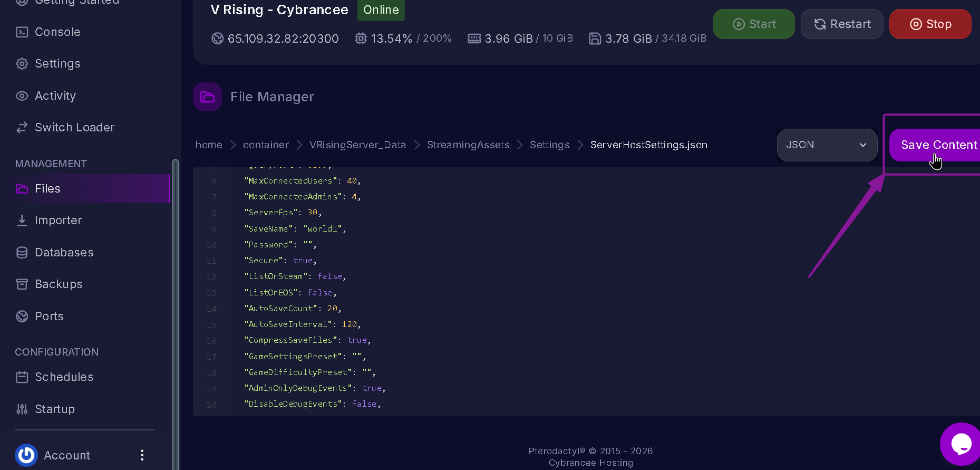Click the AdminOnlyDebugEvents line
This screenshot has width=980, height=470.
[x=315, y=388]
